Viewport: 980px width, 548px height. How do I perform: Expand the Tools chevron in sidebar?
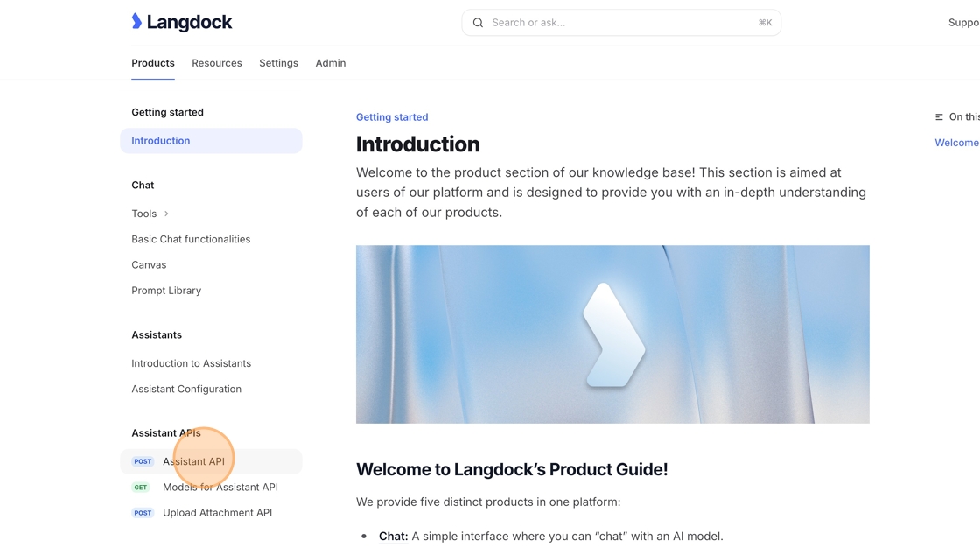[166, 214]
